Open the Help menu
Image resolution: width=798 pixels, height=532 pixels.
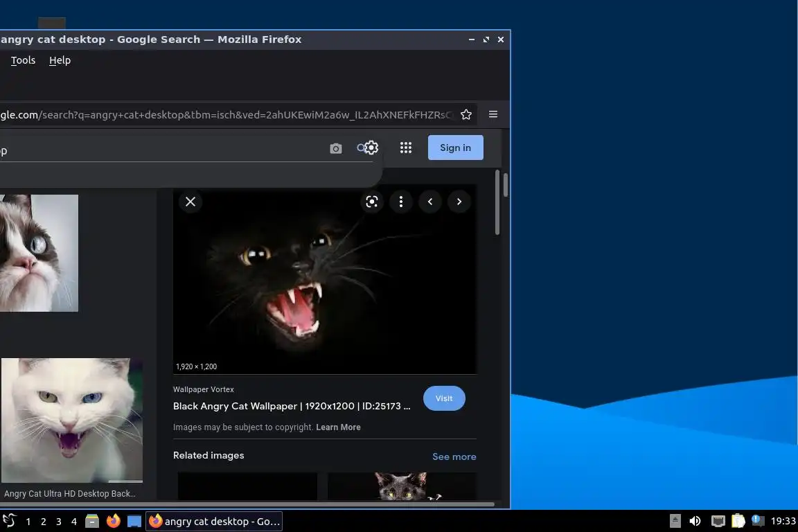point(60,60)
